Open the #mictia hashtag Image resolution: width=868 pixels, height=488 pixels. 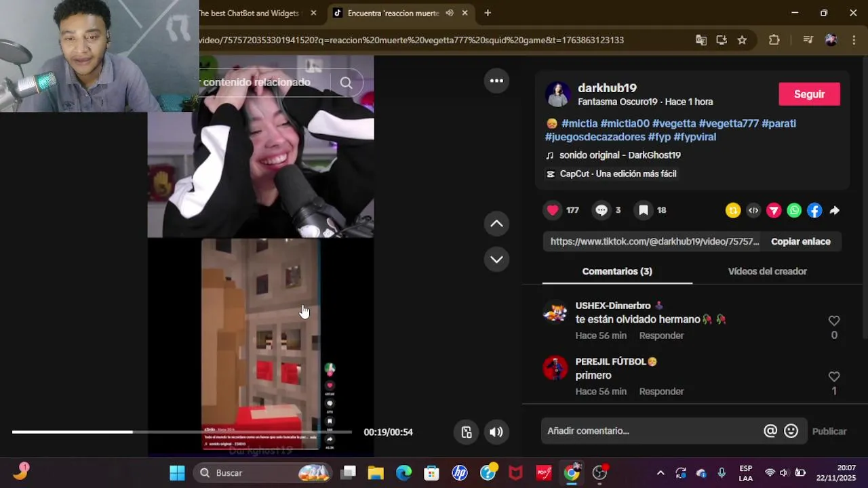click(x=579, y=123)
